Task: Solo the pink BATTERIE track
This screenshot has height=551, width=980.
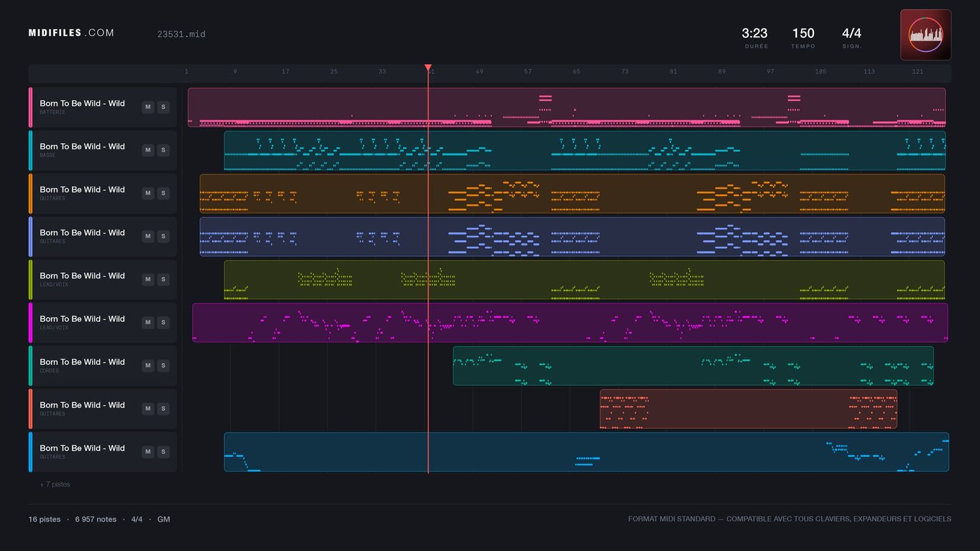Action: click(163, 107)
